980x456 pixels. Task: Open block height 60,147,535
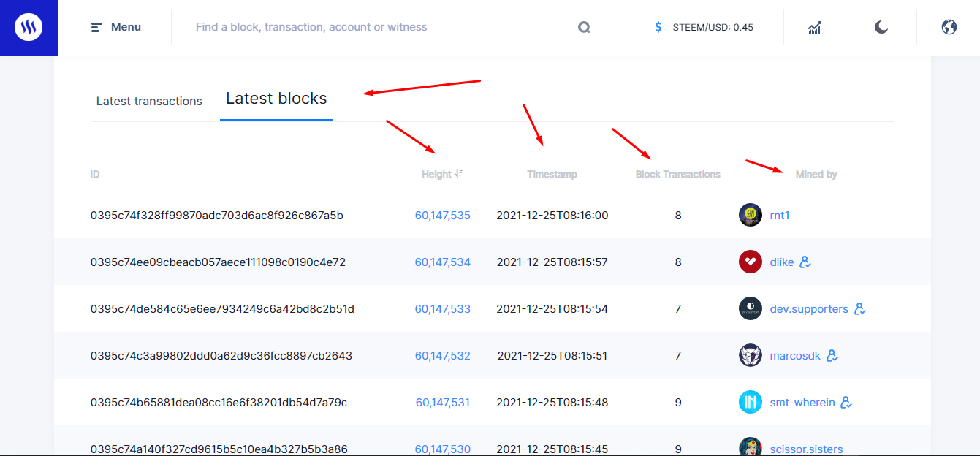[443, 216]
